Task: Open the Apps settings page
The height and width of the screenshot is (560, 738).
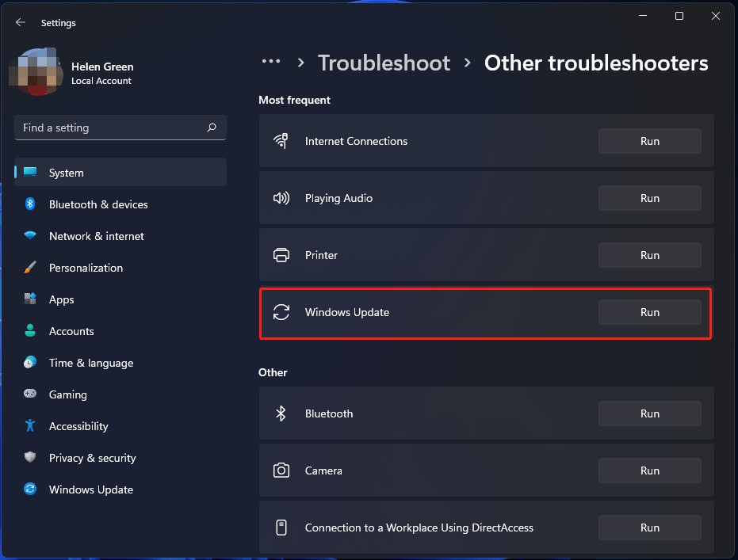Action: [x=120, y=299]
